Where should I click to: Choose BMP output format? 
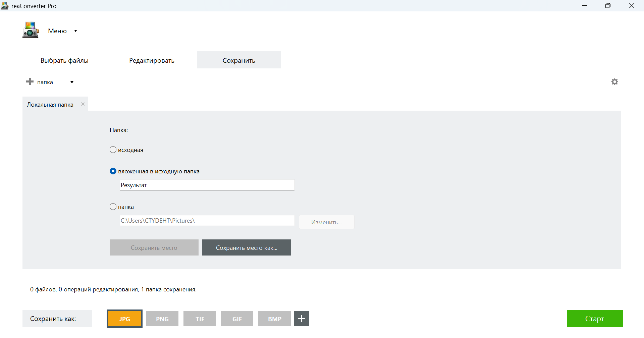coord(274,319)
